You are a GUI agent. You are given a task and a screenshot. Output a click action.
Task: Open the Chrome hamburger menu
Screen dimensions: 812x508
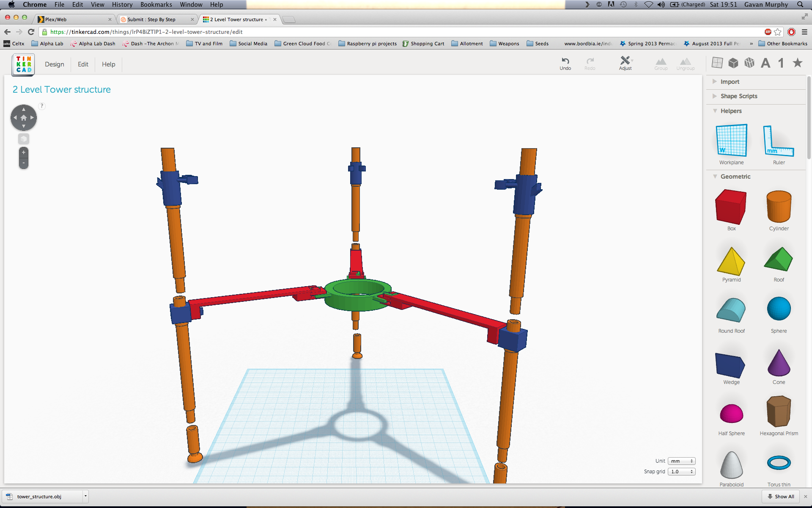(805, 32)
